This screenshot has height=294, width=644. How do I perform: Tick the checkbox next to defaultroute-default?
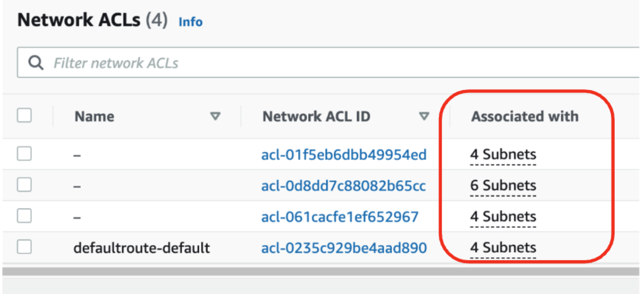click(x=24, y=247)
